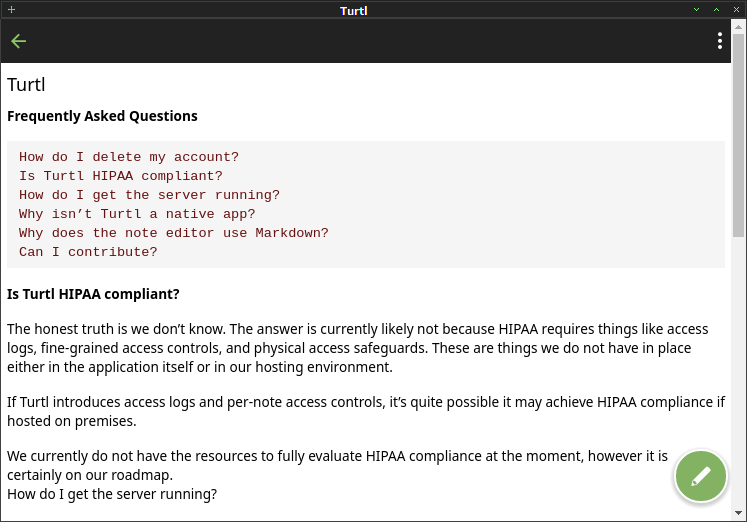Click the 'Frequently Asked Questions' heading

point(102,116)
